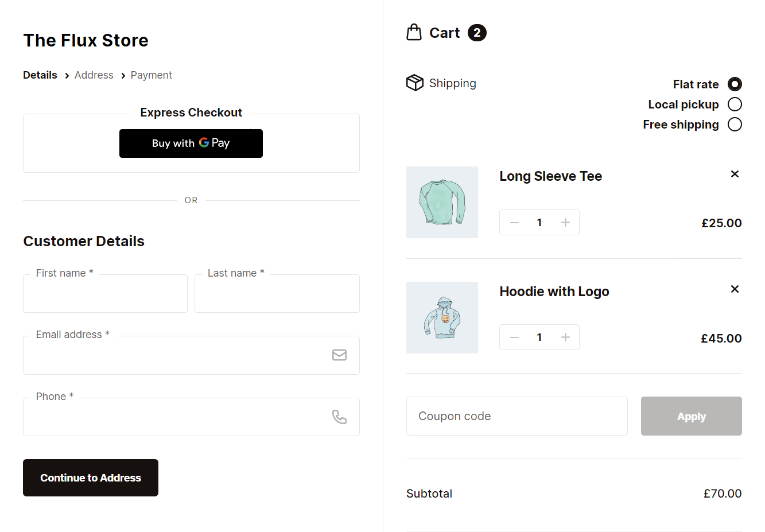Increase Long Sleeve Tee quantity with plus icon
Image resolution: width=765 pixels, height=532 pixels.
[x=565, y=222]
